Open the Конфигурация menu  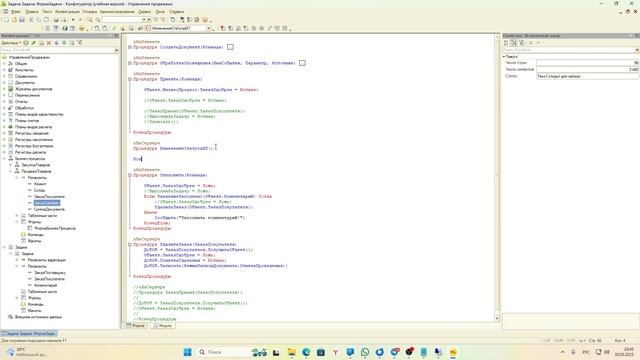[x=67, y=12]
